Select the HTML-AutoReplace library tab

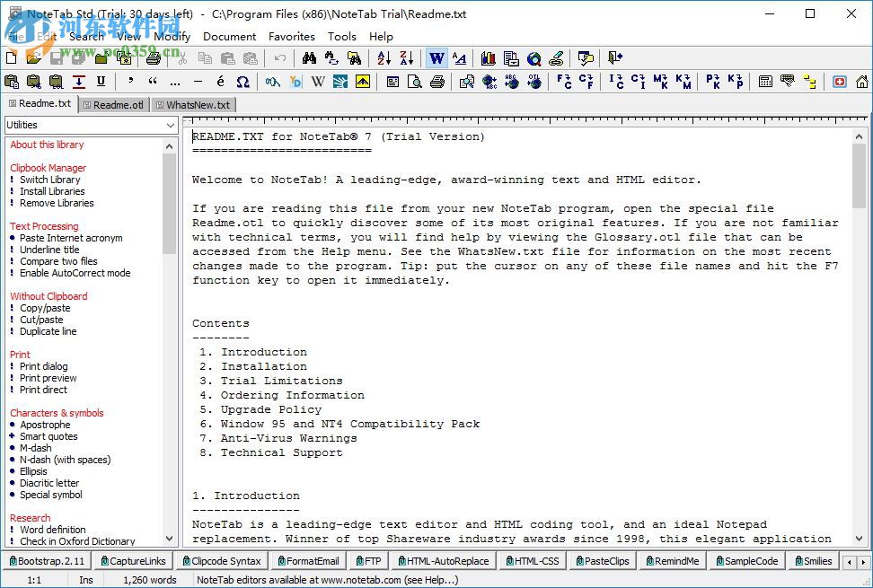443,561
